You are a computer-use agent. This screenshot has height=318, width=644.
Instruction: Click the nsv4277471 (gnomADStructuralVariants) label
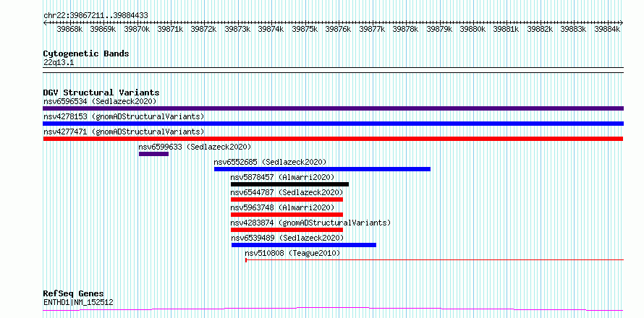click(x=124, y=132)
